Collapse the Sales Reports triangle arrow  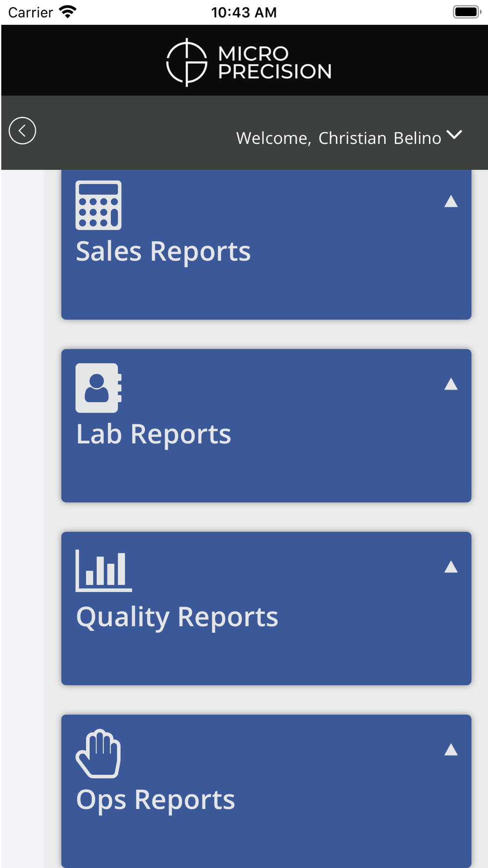451,202
